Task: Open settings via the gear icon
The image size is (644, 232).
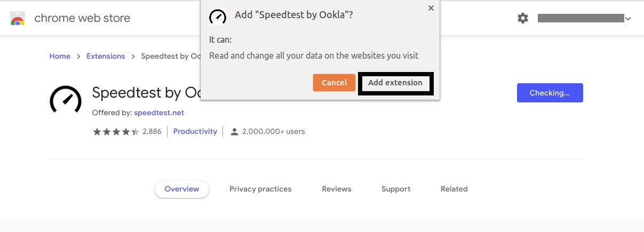Action: pyautogui.click(x=523, y=19)
